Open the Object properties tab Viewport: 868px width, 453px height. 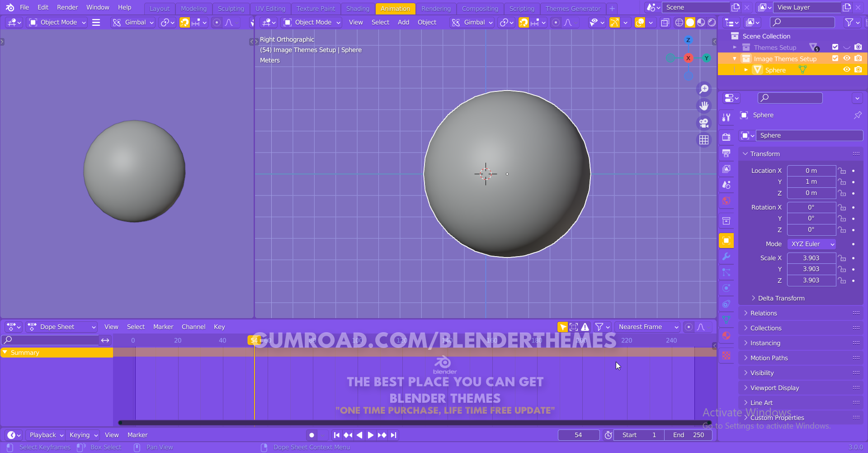(x=726, y=240)
